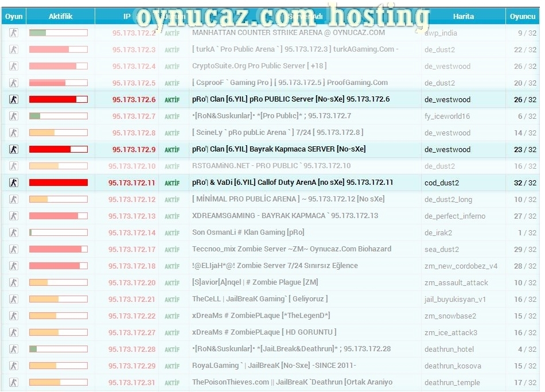Open the Counter-Strike icon in the 95.173.172.6 row
Screen dimensions: 545x392
(x=14, y=99)
